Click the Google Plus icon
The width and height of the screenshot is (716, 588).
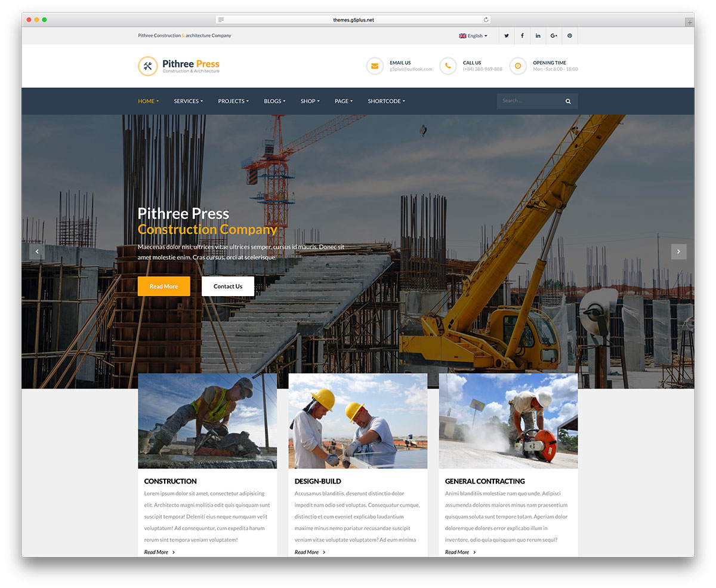(554, 36)
